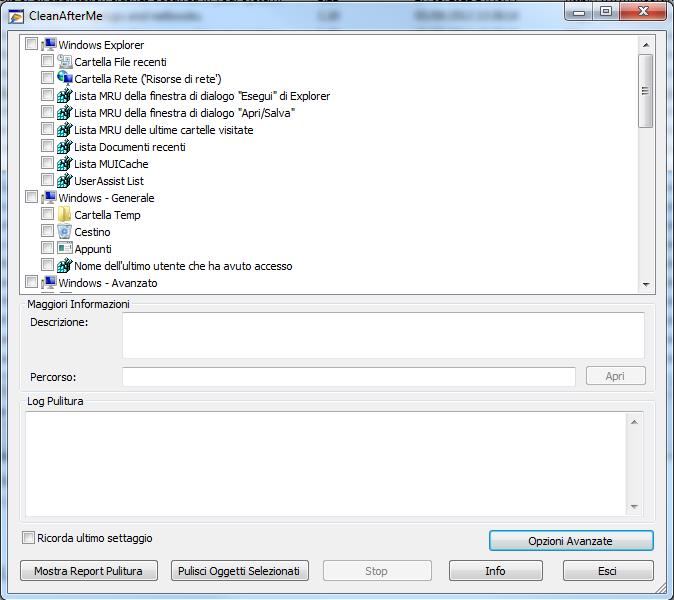Minimize the CleanAfterMe window
This screenshot has width=674, height=600.
[x=579, y=12]
